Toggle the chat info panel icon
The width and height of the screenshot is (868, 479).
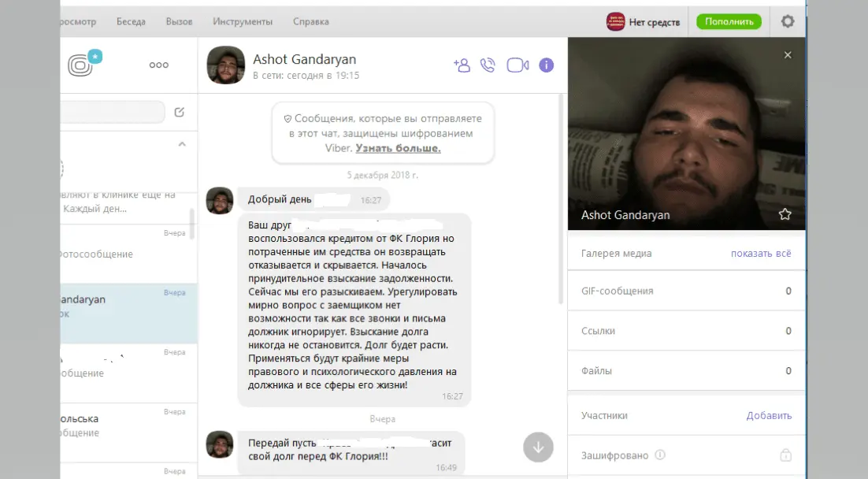tap(547, 65)
